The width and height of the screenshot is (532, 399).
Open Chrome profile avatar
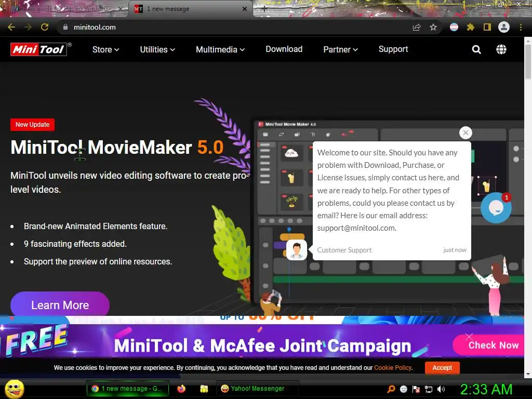504,27
